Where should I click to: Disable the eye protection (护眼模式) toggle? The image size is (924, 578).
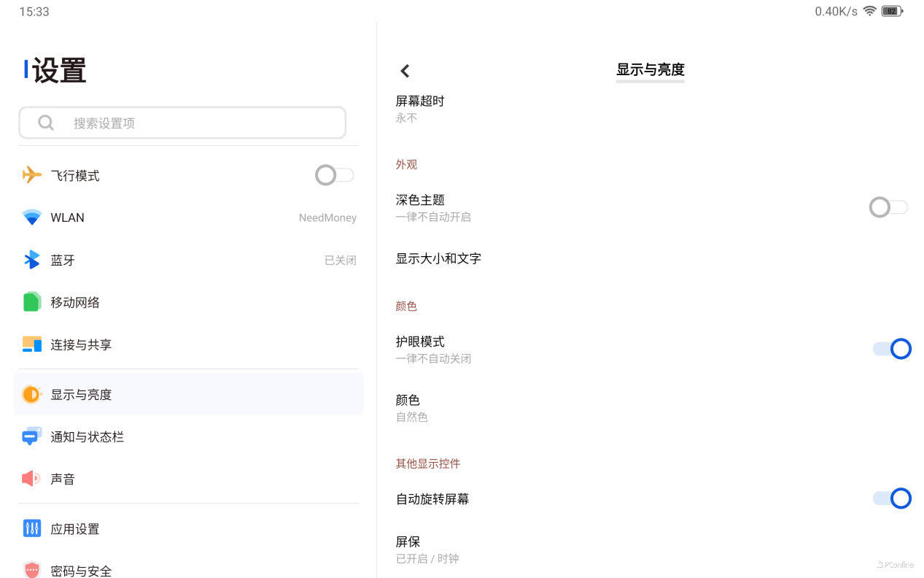coord(892,349)
